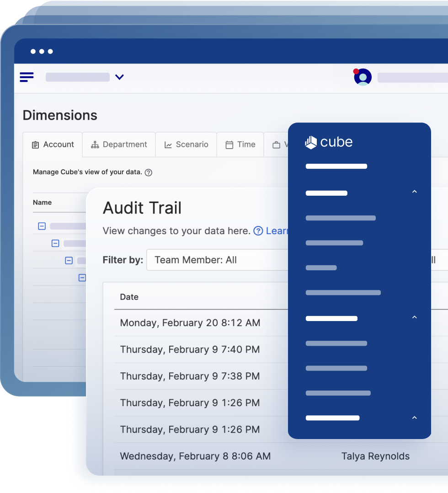Click the calendar icon on the Time tab

click(x=229, y=145)
